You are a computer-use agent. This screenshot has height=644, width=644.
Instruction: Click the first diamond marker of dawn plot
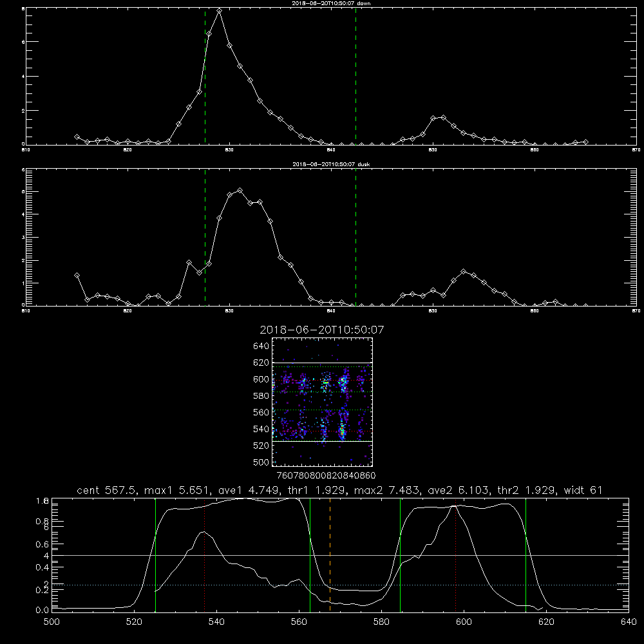pyautogui.click(x=77, y=137)
